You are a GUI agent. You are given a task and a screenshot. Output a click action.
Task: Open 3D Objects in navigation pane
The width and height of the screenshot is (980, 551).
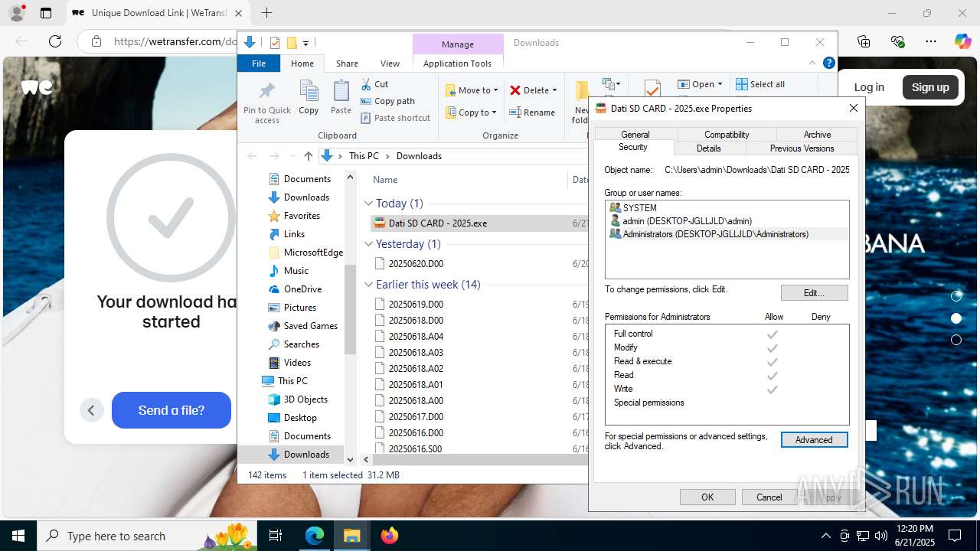[x=305, y=399]
